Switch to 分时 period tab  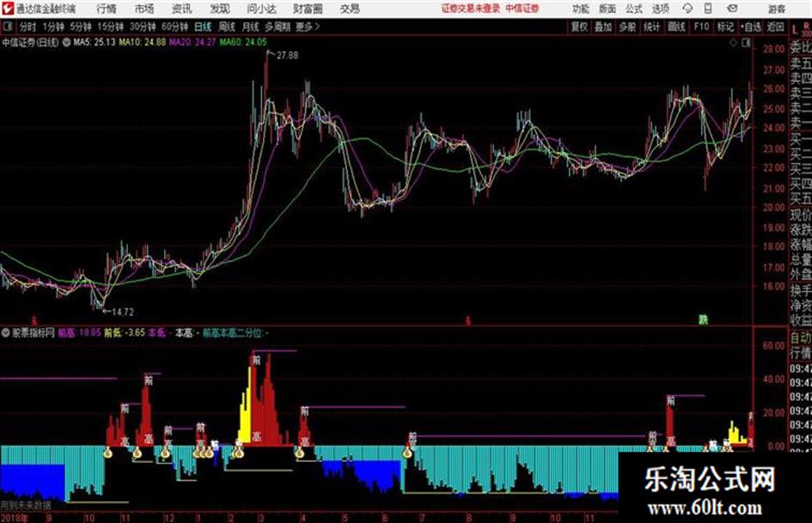click(x=27, y=27)
